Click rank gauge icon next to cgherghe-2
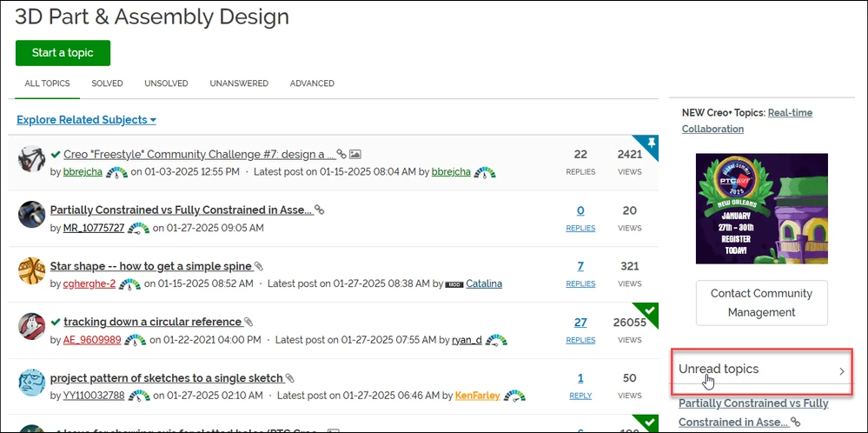This screenshot has height=433, width=868. [130, 284]
